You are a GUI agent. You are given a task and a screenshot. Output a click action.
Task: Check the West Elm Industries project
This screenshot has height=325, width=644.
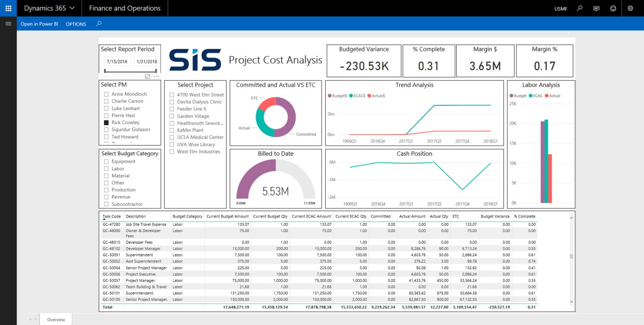click(172, 151)
